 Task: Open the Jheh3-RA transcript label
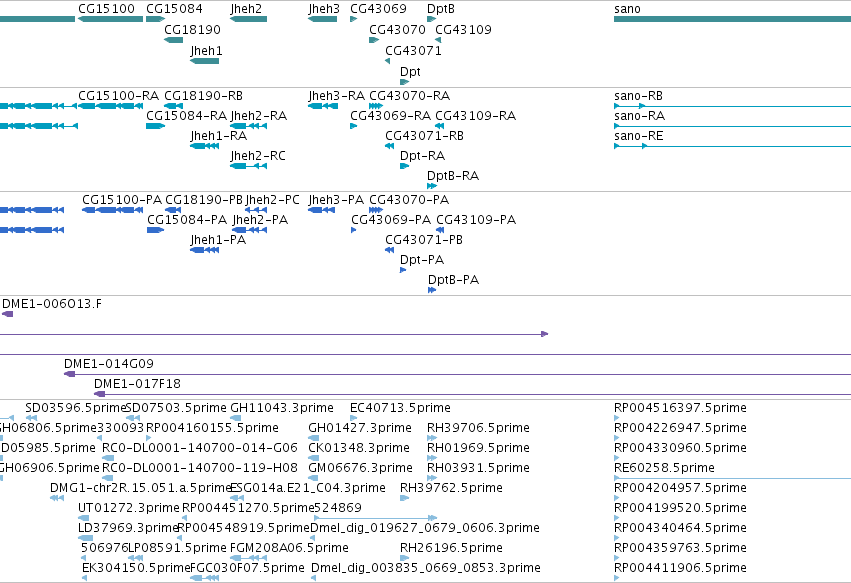(336, 96)
